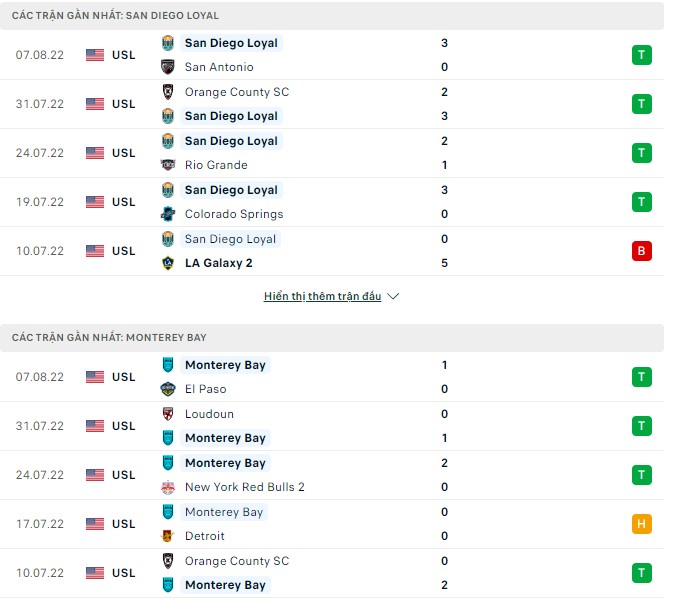The image size is (675, 603).
Task: Click the chevron arrow beside Hiển thị thêm trận đấu
Action: pos(393,297)
